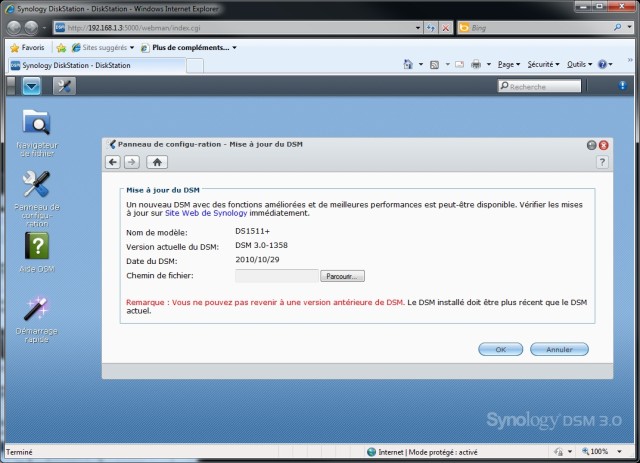The image size is (640, 463).
Task: Expand the address bar URL dropdown
Action: coord(418,28)
